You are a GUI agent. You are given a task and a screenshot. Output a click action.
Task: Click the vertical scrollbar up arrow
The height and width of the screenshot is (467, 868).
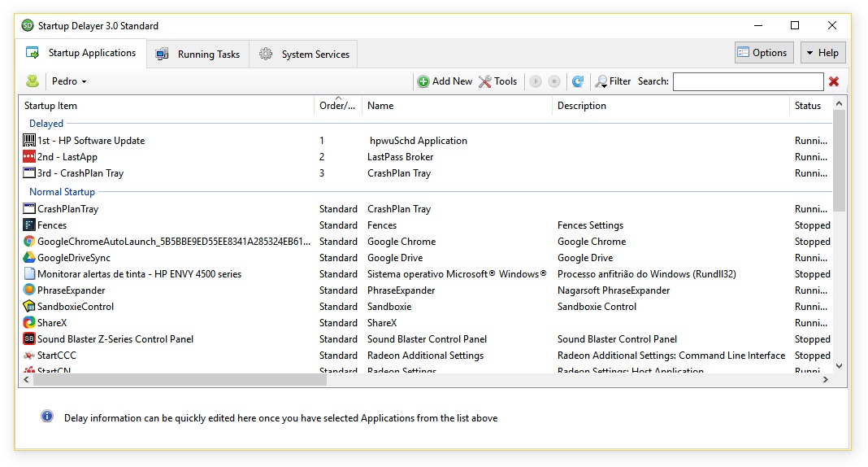point(840,103)
